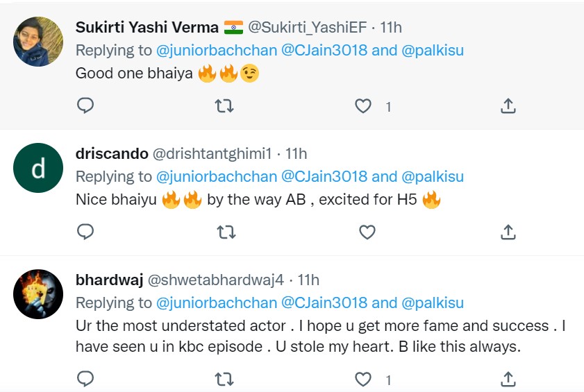Like Sukirti Yashi Verma's tweet
This screenshot has width=584, height=392.
[364, 106]
